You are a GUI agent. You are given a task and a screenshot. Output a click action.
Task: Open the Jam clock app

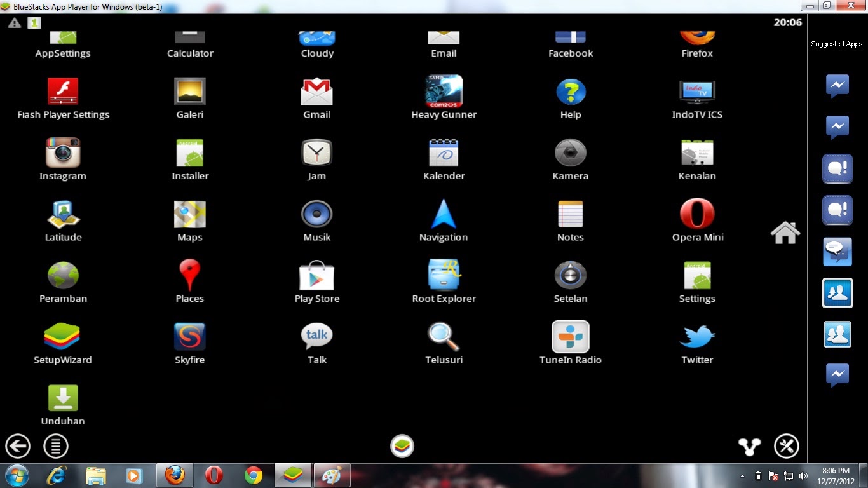[x=316, y=152]
